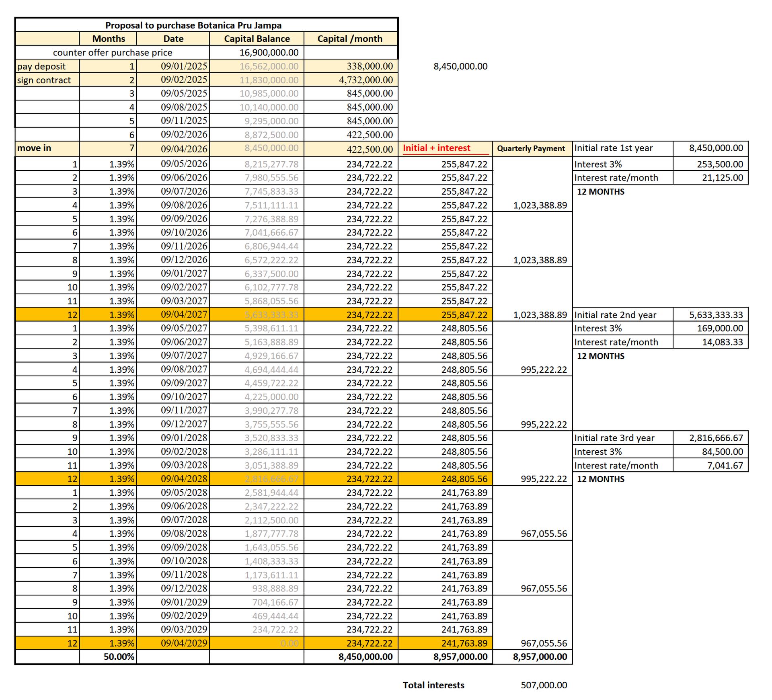Select the standalone 8,450,000.00 value beside deposit row

(x=460, y=66)
